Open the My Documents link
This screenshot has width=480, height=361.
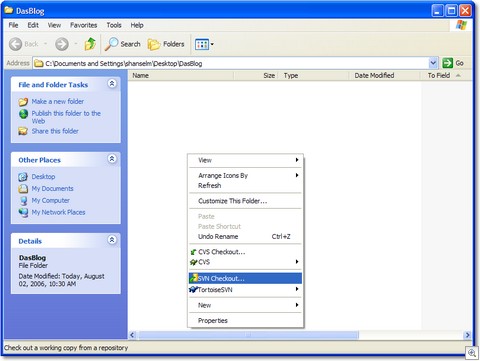pyautogui.click(x=52, y=189)
